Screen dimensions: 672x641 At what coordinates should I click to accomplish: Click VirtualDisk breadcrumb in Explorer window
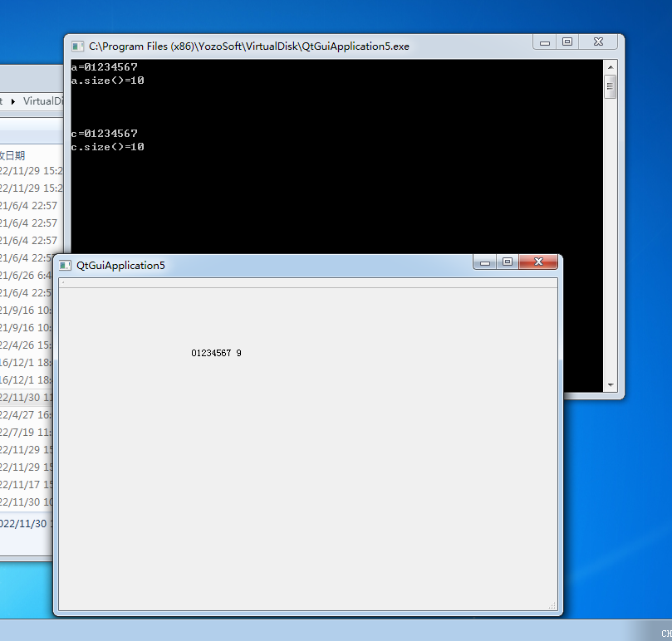tap(43, 101)
